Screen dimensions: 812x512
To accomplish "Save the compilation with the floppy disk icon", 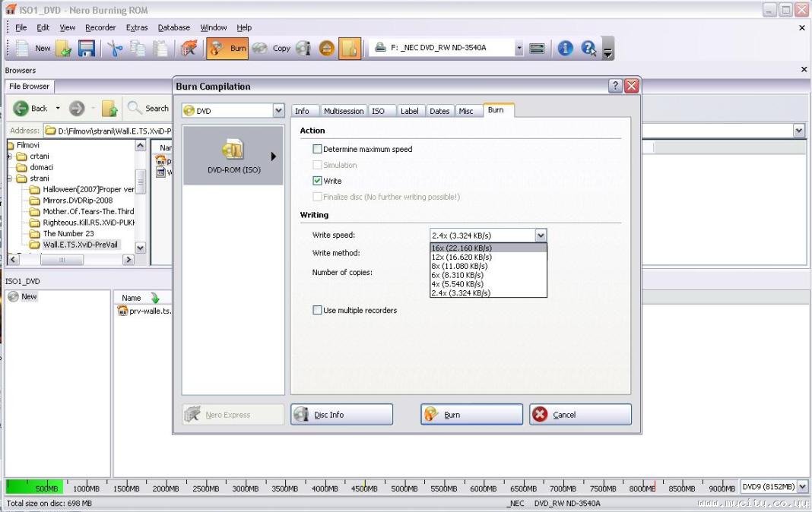I will pos(87,49).
